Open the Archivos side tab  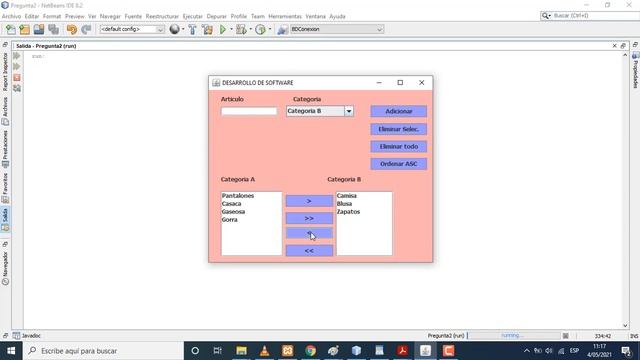[5, 111]
